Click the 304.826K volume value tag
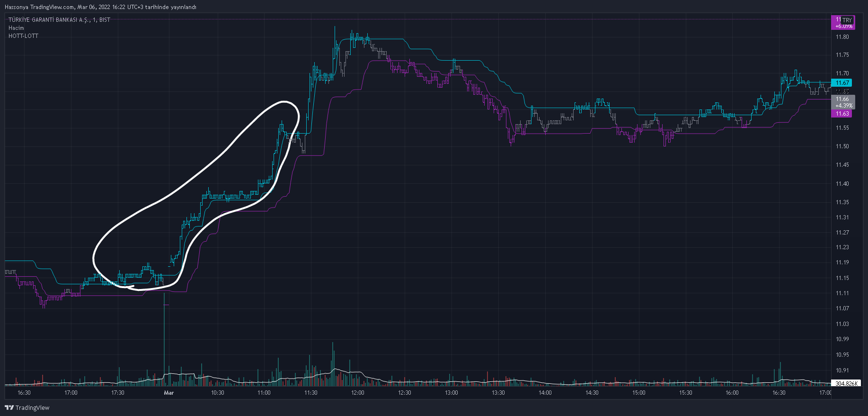868x416 pixels. pyautogui.click(x=846, y=383)
